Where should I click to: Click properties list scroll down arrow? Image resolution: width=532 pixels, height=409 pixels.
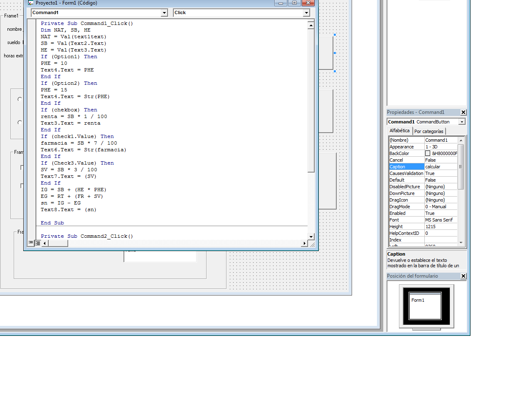461,242
